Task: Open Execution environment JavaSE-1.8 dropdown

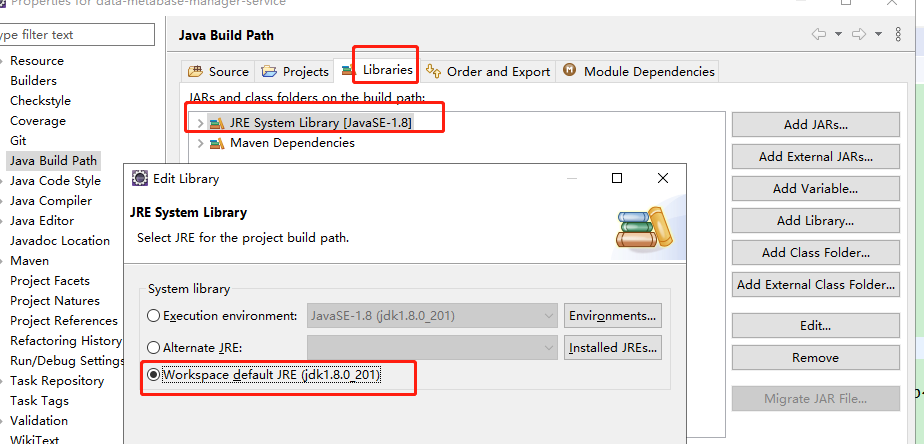Action: tap(432, 316)
